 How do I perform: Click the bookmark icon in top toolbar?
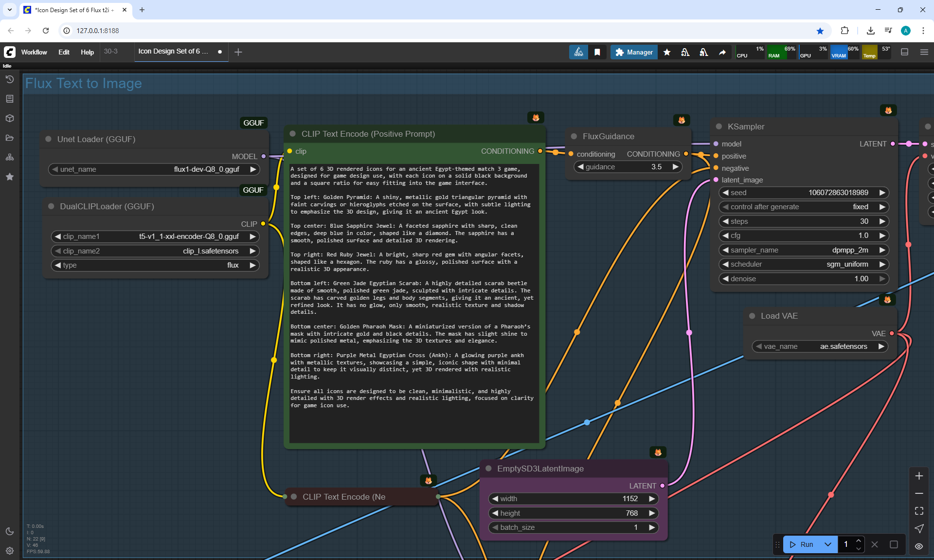pos(597,52)
